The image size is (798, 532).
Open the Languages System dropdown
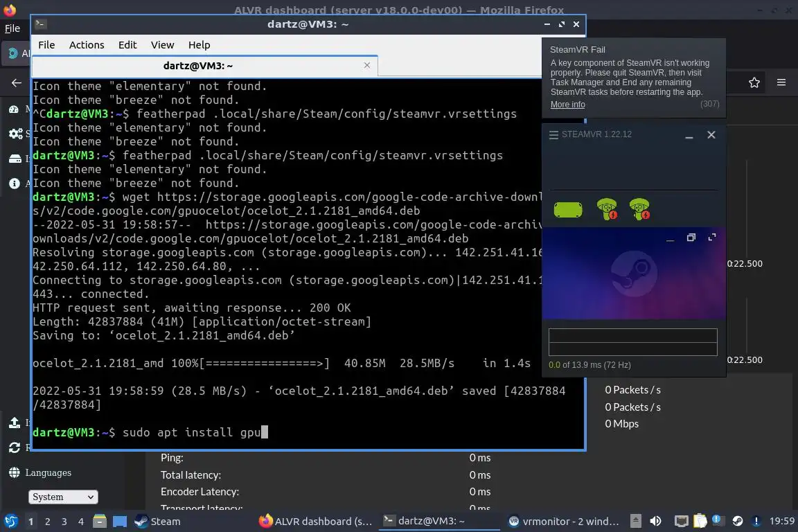point(63,497)
